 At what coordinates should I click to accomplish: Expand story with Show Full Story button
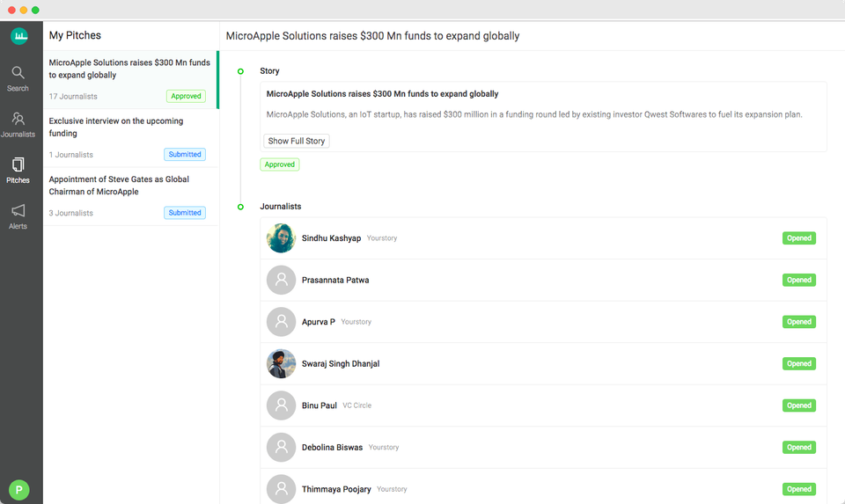click(x=297, y=141)
